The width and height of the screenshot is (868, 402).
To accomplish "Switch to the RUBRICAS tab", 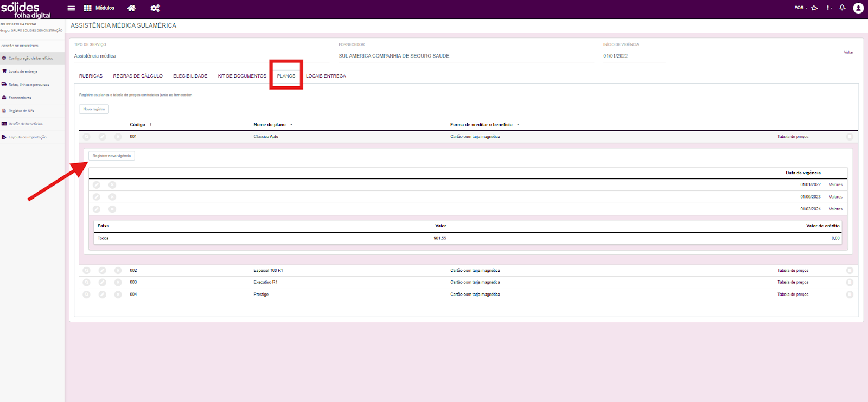I will point(91,76).
